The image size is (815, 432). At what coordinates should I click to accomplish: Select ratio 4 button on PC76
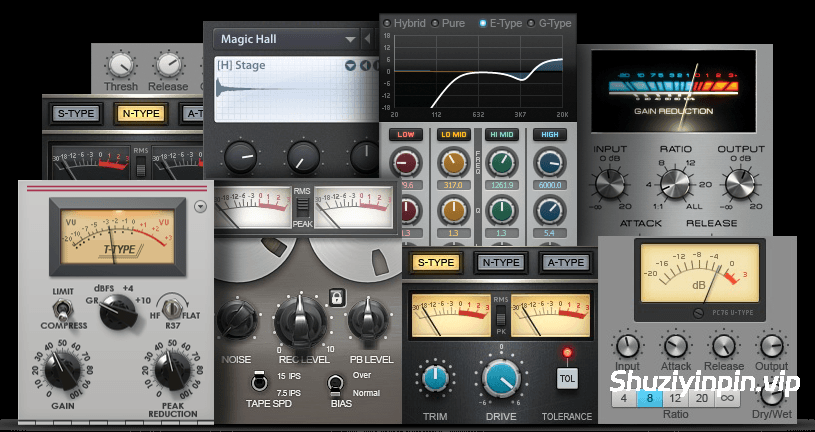pos(624,399)
